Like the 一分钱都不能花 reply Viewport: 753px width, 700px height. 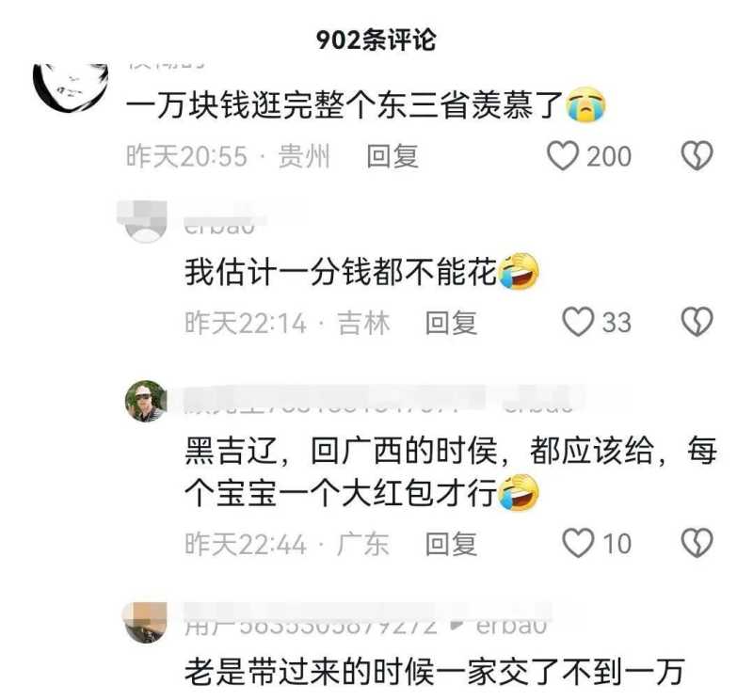(x=578, y=322)
